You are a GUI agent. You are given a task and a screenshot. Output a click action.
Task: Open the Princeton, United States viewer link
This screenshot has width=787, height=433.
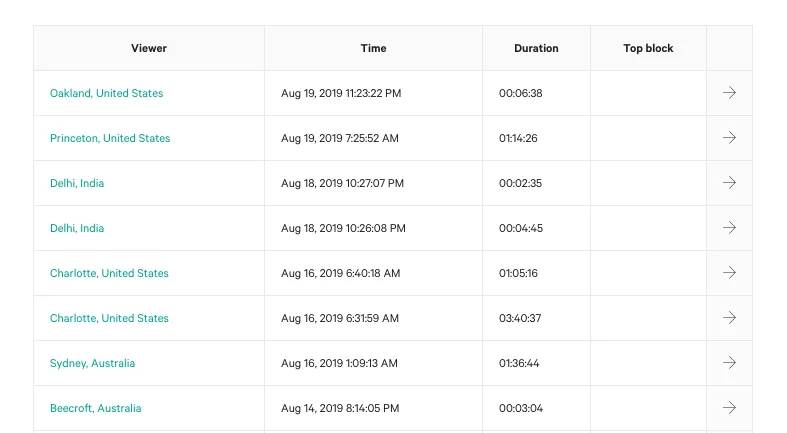[x=110, y=138]
